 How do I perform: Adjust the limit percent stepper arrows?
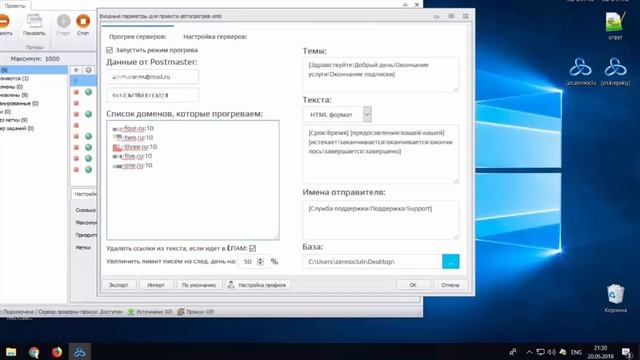(260, 262)
